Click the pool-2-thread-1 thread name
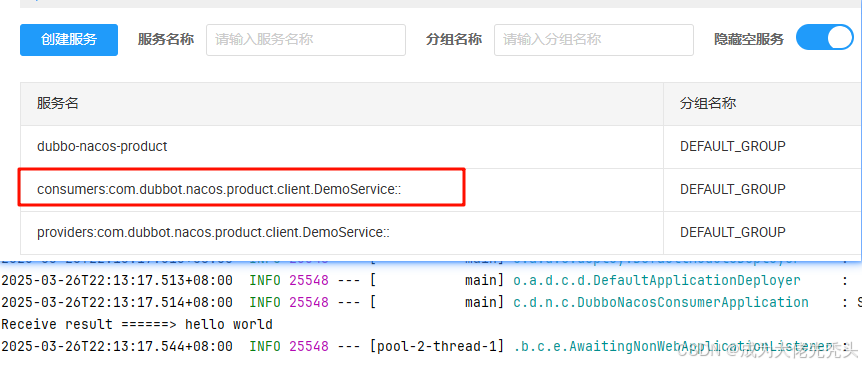862x365 pixels. 438,346
